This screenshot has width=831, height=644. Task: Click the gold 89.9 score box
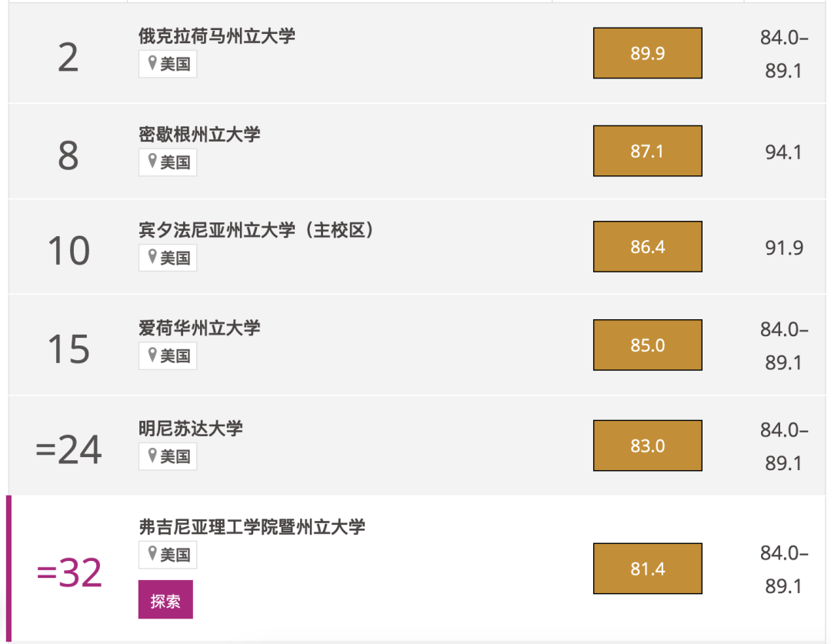click(648, 53)
